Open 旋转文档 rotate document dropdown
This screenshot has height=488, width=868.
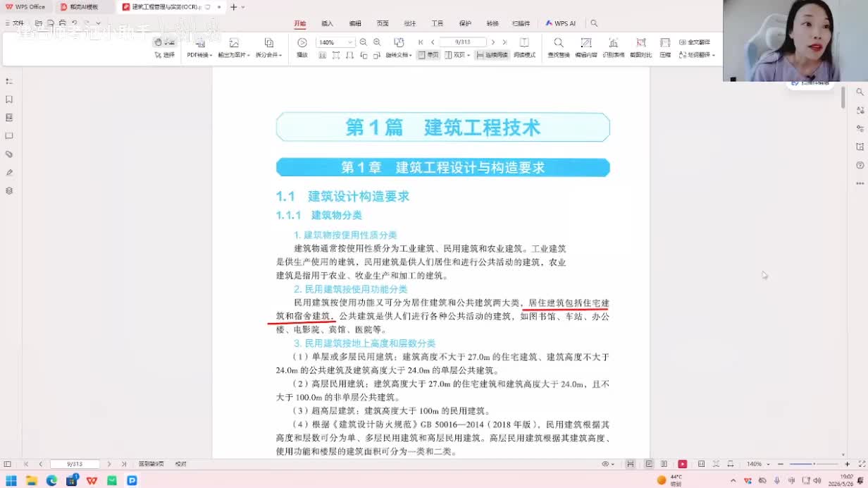(x=398, y=55)
